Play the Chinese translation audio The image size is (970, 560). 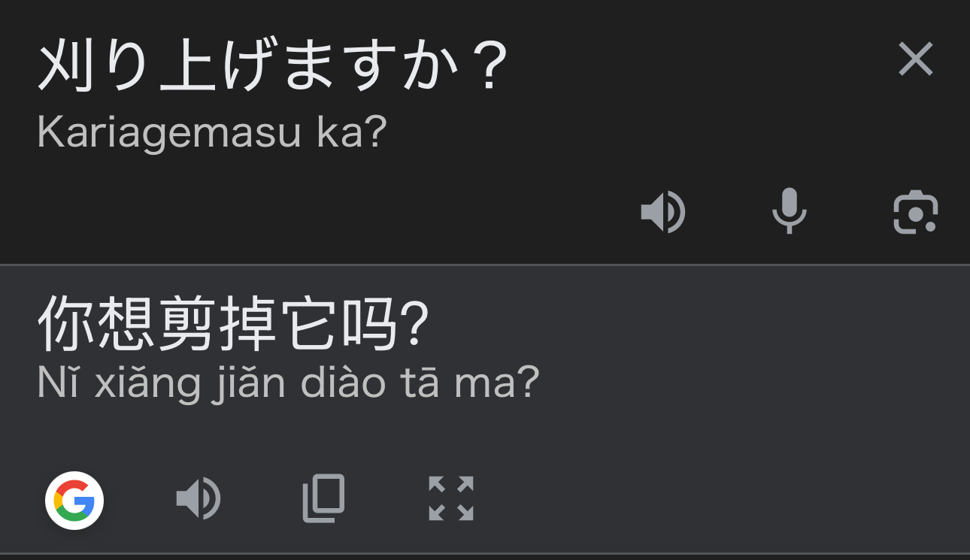point(198,498)
